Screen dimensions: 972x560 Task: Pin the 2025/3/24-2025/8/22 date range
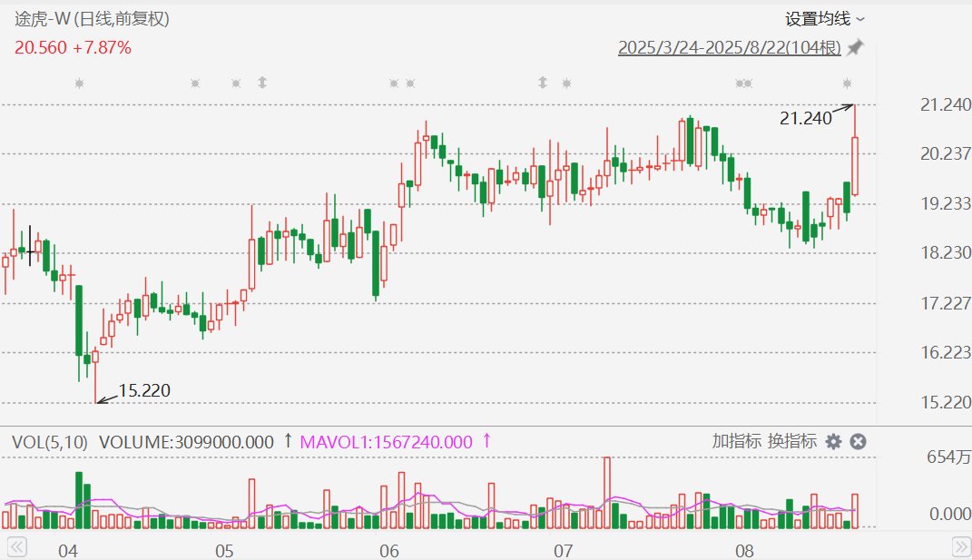(x=856, y=47)
